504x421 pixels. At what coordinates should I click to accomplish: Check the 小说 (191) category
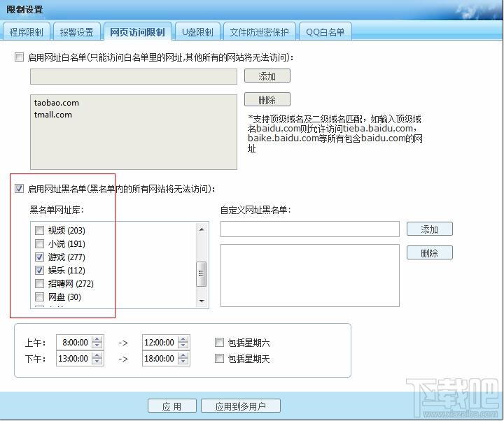click(x=39, y=244)
